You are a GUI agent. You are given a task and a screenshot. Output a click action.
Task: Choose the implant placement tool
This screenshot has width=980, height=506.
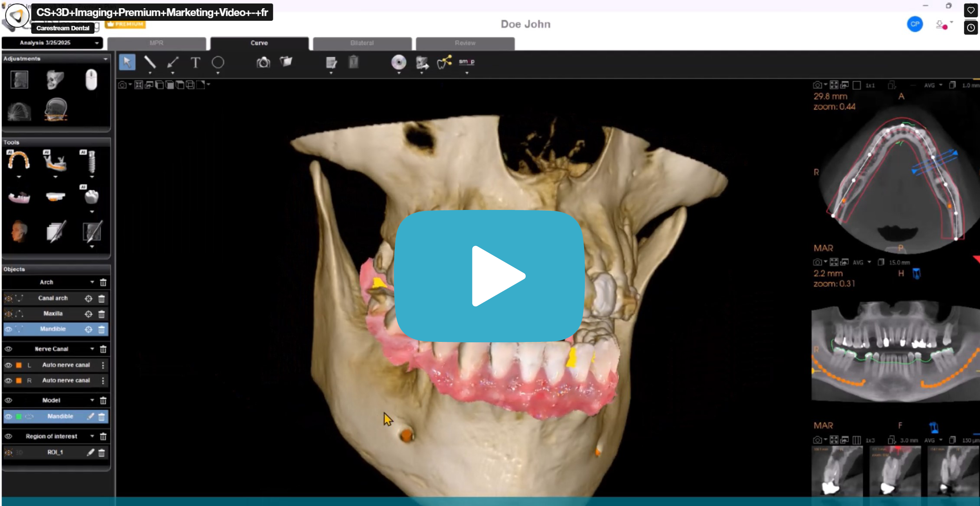click(91, 161)
